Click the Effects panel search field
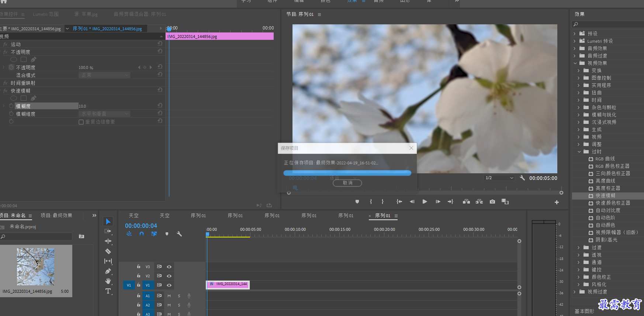644x316 pixels. [x=609, y=24]
